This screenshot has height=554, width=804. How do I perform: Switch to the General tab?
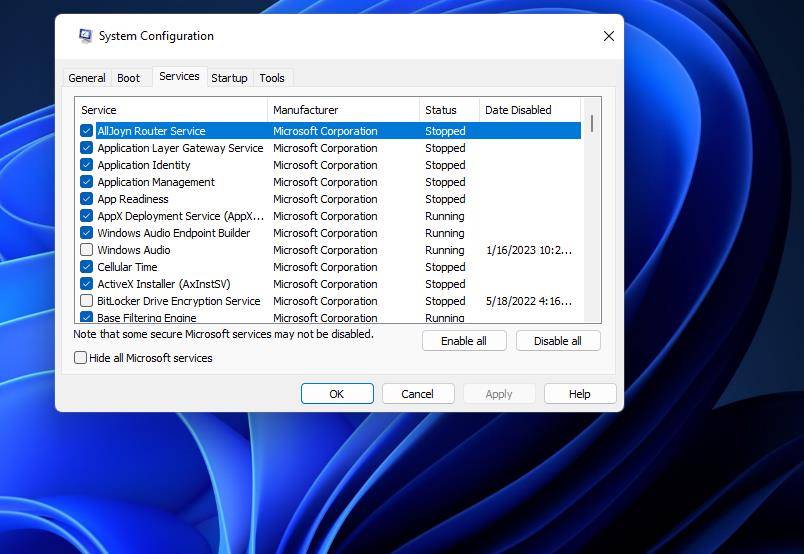[x=87, y=78]
